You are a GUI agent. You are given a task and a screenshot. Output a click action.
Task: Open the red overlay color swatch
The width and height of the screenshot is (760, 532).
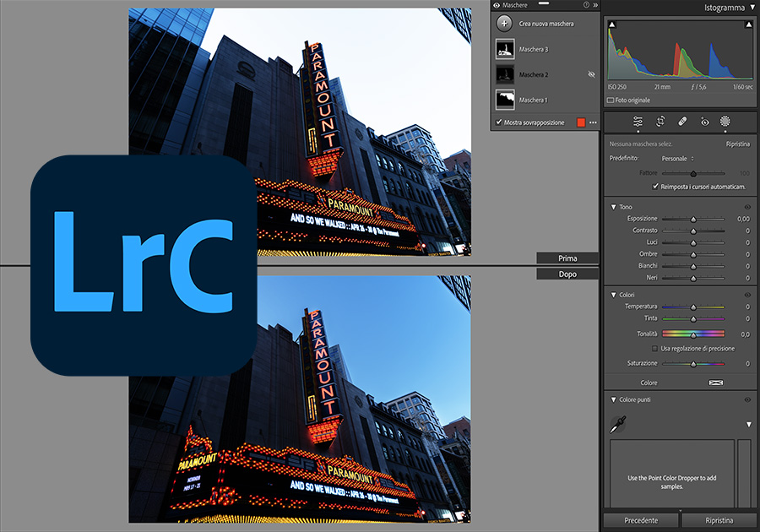[x=581, y=122]
